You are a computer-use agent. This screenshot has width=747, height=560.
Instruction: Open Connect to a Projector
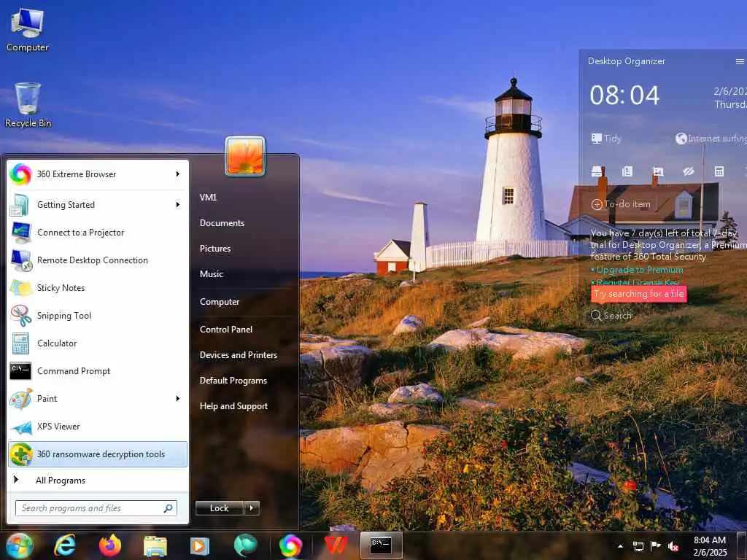tap(98, 233)
